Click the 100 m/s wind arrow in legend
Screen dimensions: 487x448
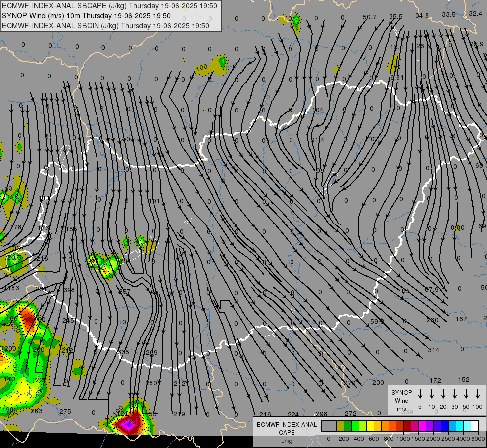tap(478, 393)
